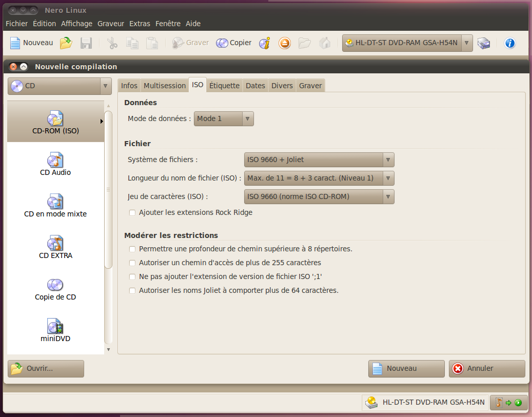Image resolution: width=532 pixels, height=417 pixels.
Task: Open the HL-DT-ST DVD-RAM drive dropdown
Action: pos(407,43)
